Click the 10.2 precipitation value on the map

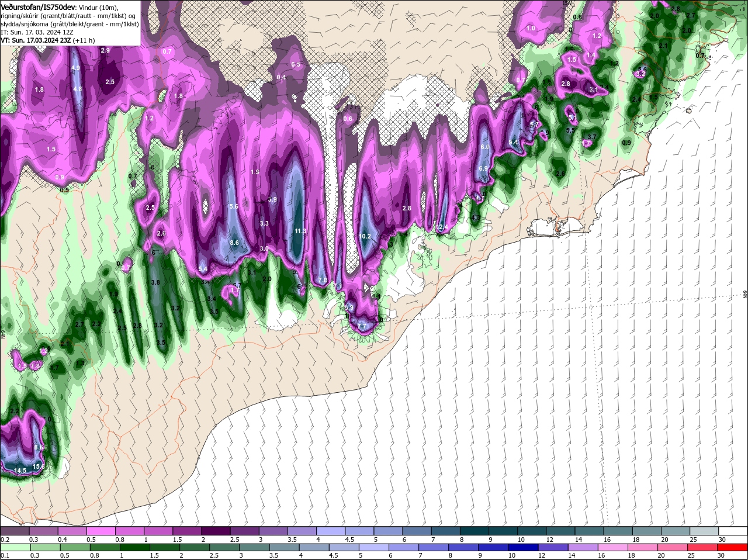click(365, 237)
